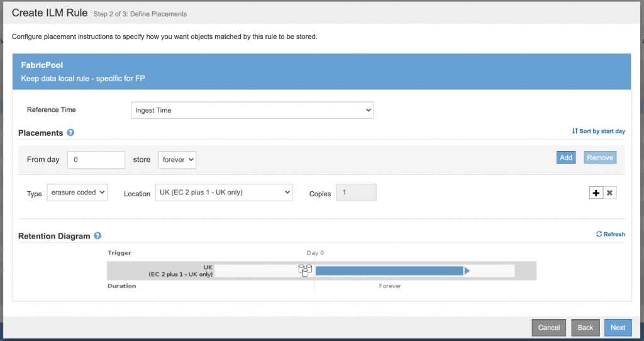Click the From day input field
The height and width of the screenshot is (341, 644).
pos(96,160)
